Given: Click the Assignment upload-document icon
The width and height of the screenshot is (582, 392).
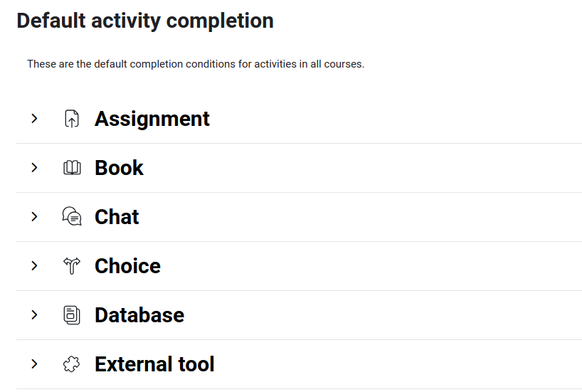Looking at the screenshot, I should pos(72,119).
